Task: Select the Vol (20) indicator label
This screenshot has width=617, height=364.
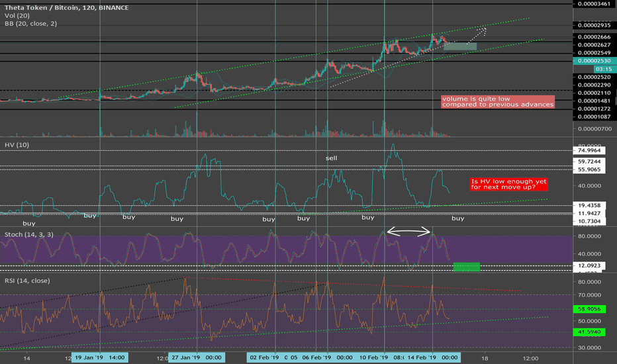Action: (x=17, y=15)
